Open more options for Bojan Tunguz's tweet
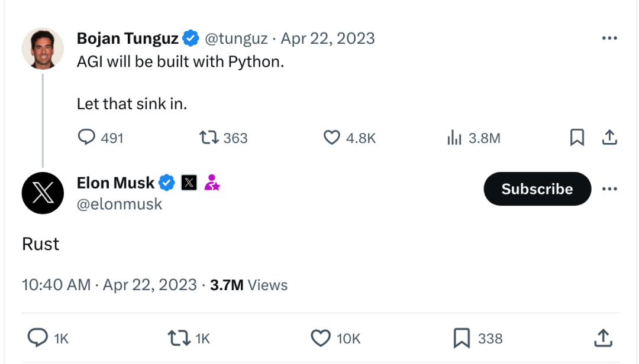 pyautogui.click(x=609, y=38)
